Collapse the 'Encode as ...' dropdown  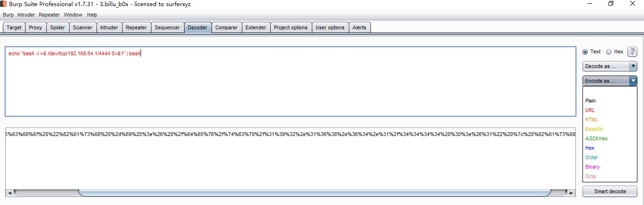(610, 81)
